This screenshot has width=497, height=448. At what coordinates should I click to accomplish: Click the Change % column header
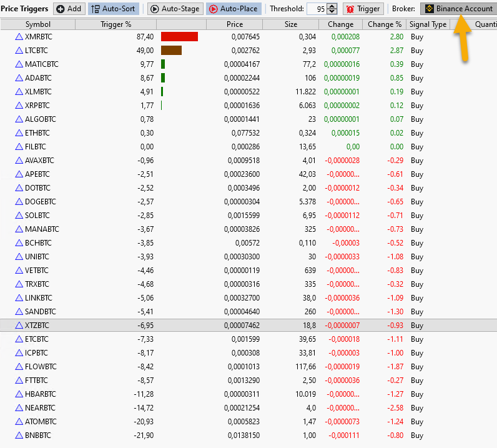click(x=384, y=24)
